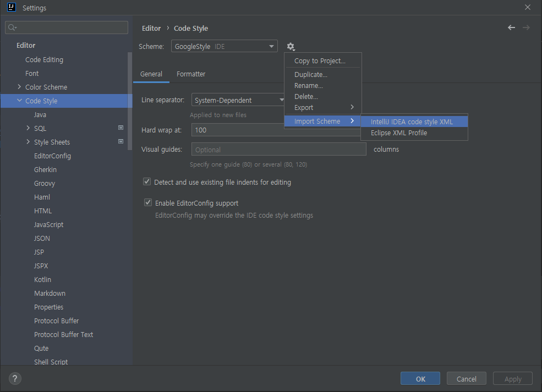Open the Export submenu
The height and width of the screenshot is (392, 542).
(x=323, y=107)
